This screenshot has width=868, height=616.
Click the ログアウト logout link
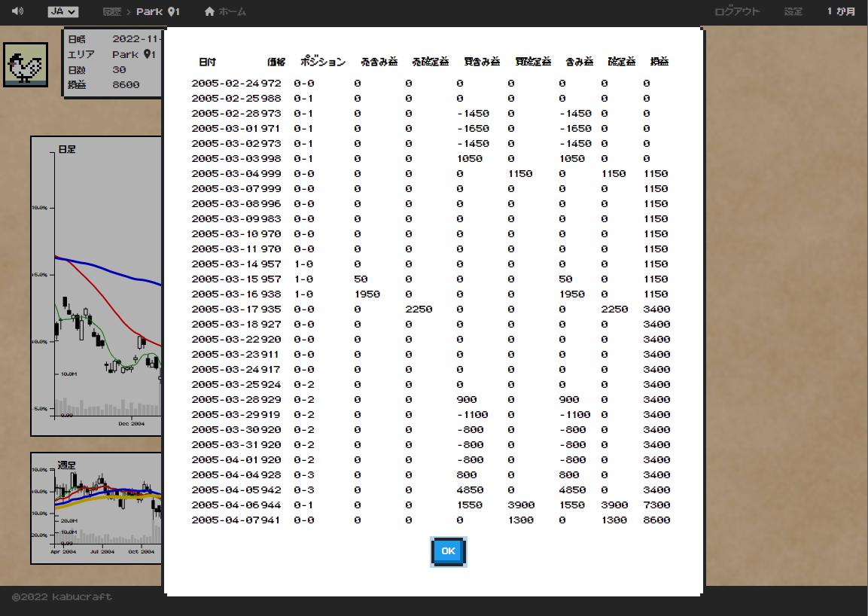click(737, 12)
